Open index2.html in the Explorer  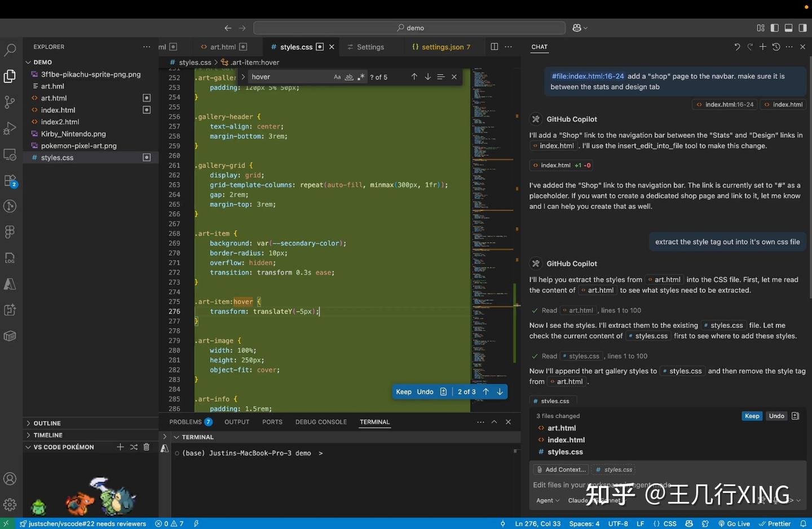60,122
